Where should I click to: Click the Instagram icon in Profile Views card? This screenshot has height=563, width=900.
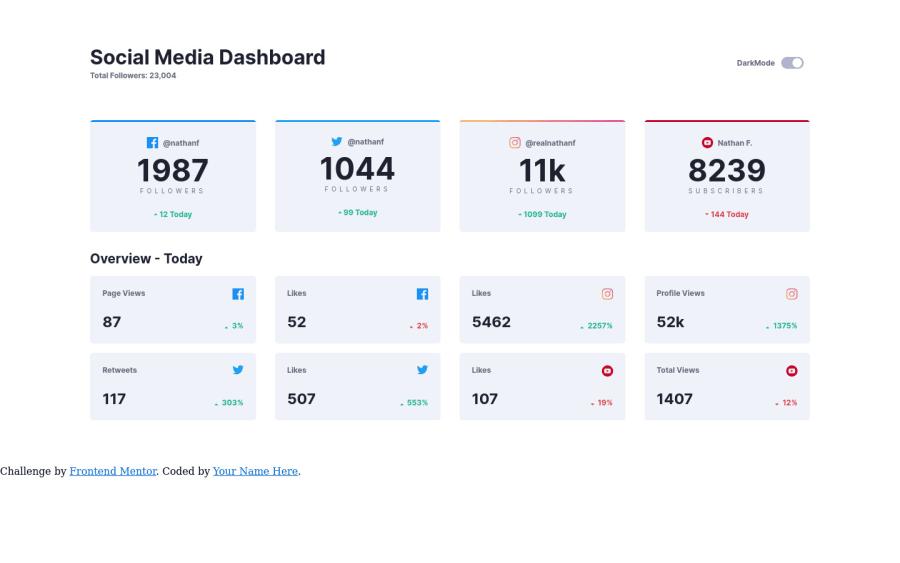792,294
